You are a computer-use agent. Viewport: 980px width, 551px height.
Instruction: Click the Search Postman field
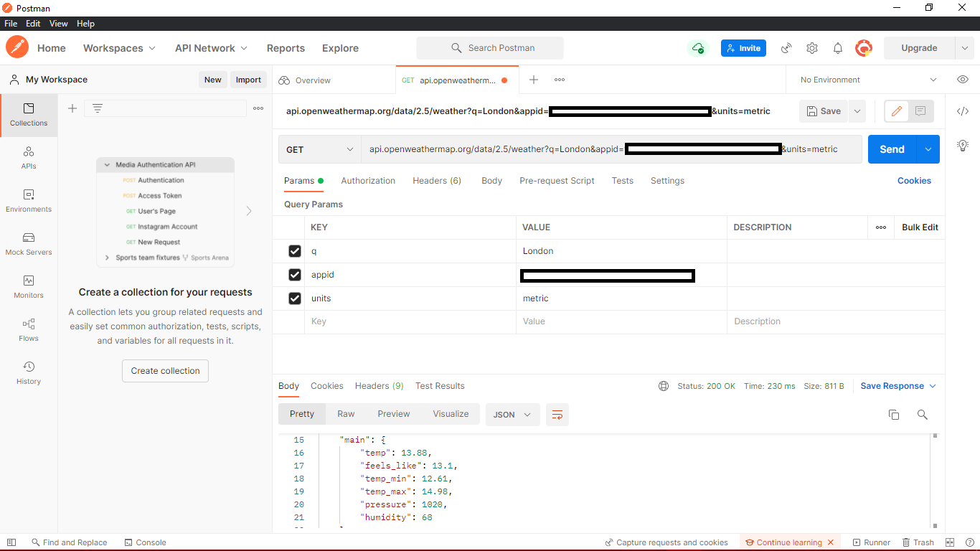click(490, 48)
